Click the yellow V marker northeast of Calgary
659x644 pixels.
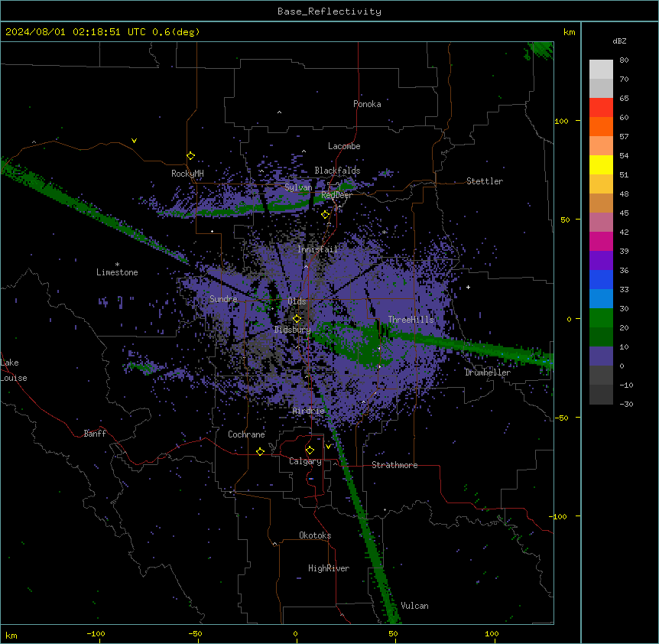pos(328,447)
